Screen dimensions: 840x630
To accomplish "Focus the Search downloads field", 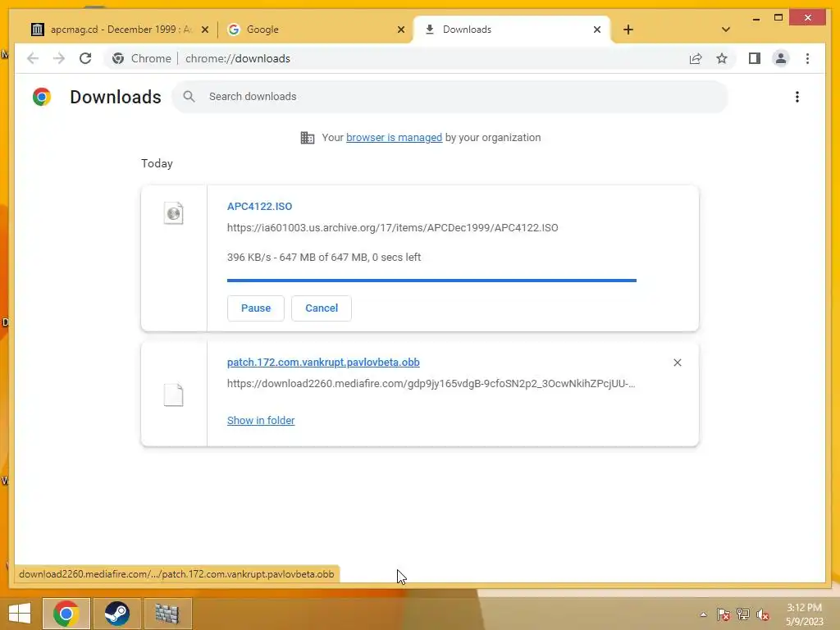I will (x=450, y=97).
